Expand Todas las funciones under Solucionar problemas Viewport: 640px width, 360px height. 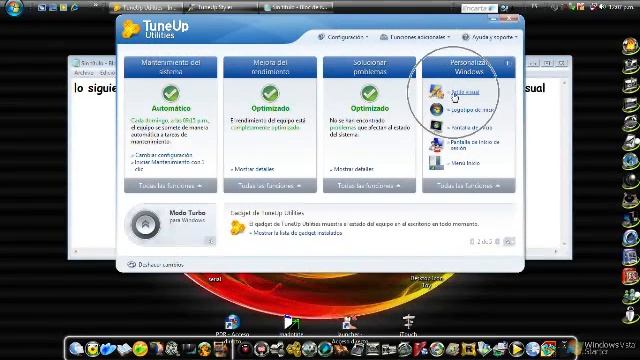pos(369,186)
